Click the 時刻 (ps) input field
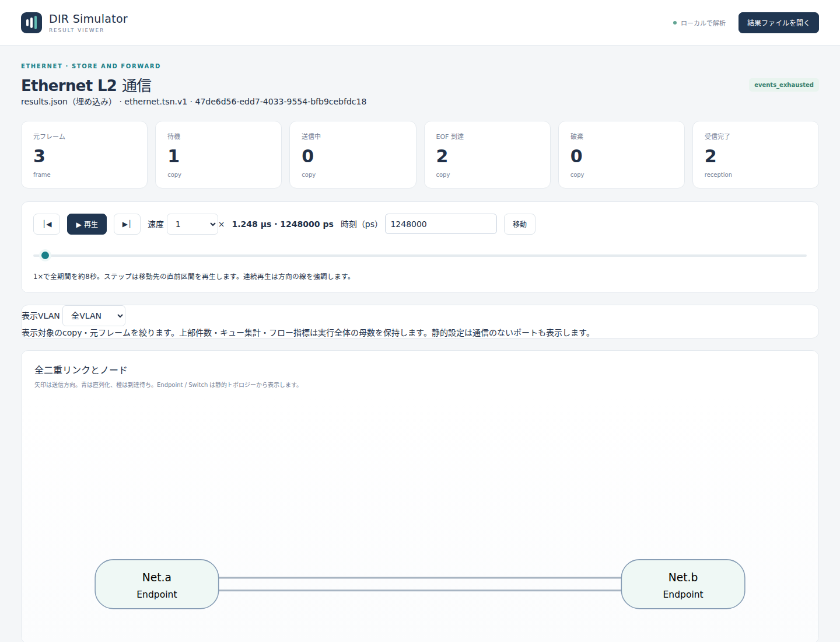840x642 pixels. point(441,224)
